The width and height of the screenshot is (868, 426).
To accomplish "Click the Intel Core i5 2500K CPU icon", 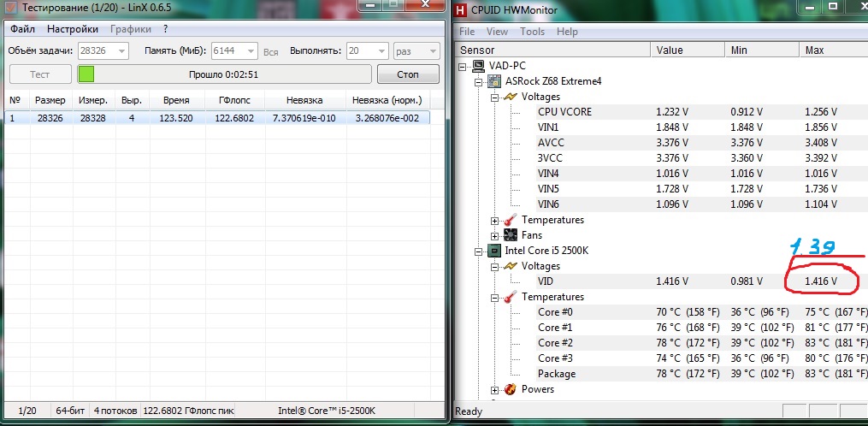I will point(495,251).
